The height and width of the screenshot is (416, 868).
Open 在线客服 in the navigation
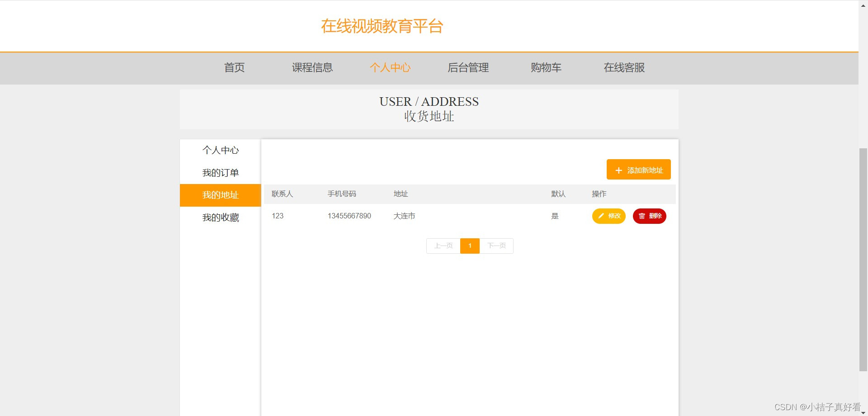point(624,68)
